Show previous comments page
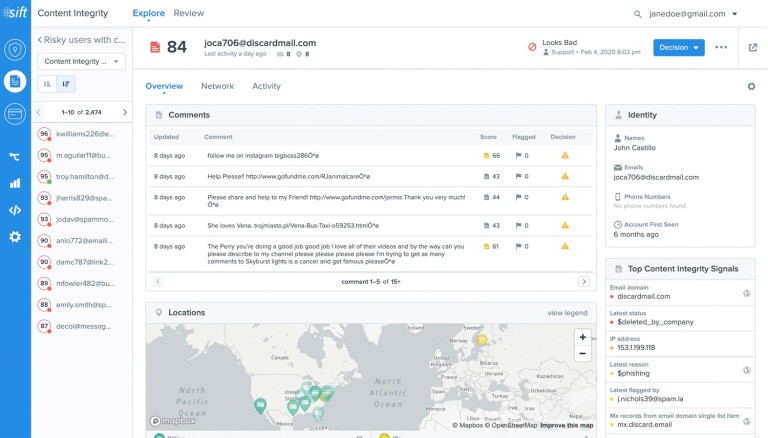Viewport: 768px width, 438px height. click(158, 282)
